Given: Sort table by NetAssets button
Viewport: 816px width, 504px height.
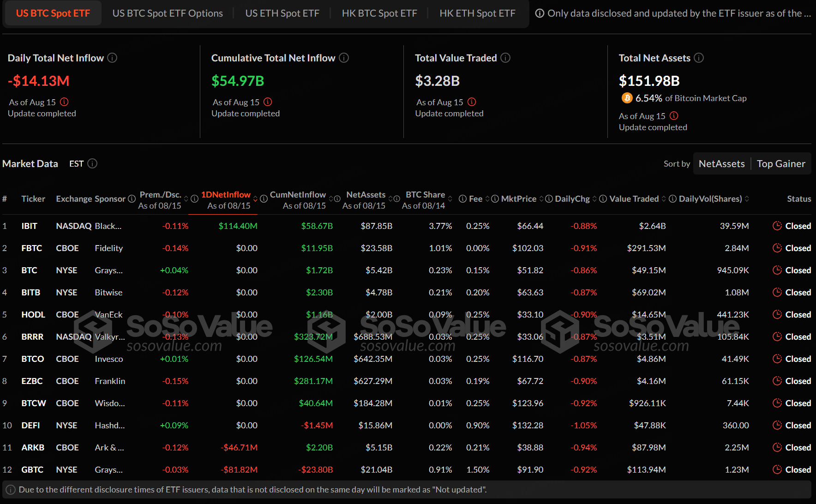Looking at the screenshot, I should 721,164.
